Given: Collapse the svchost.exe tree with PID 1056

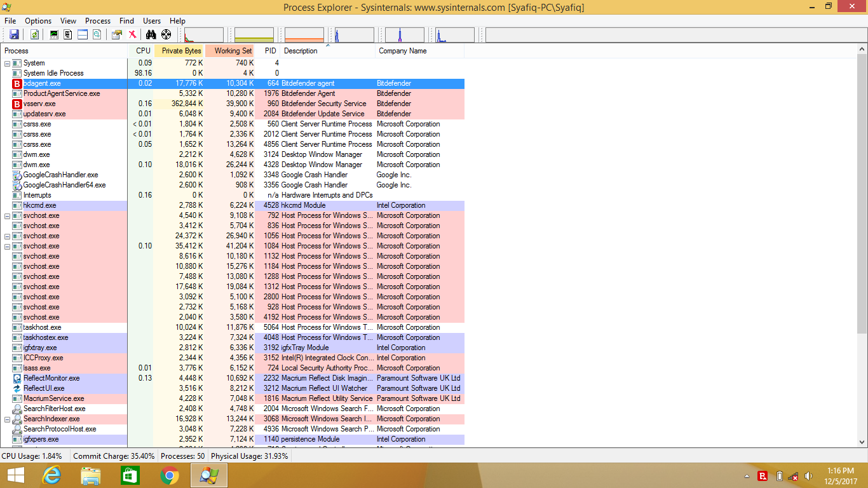Looking at the screenshot, I should pos(7,236).
